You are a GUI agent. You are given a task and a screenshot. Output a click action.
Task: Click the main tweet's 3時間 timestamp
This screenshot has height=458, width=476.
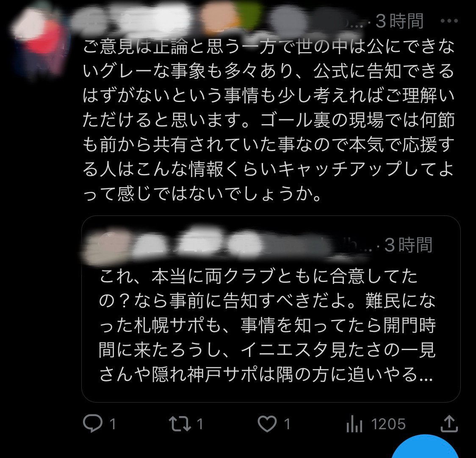coord(399,21)
